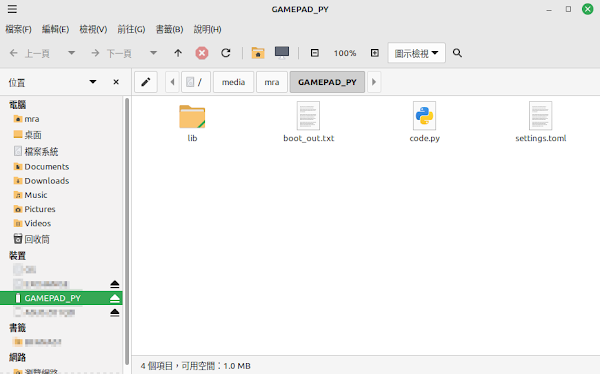The image size is (600, 374).
Task: Click the red stop loading button
Action: 202,53
